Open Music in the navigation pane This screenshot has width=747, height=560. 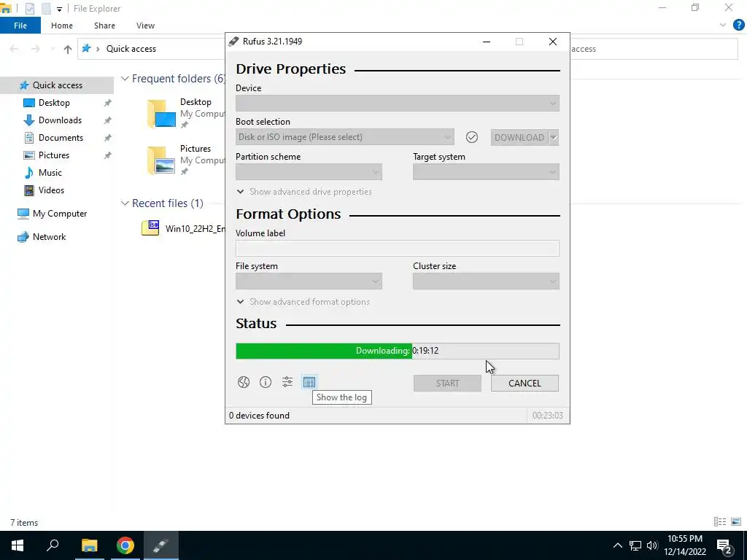click(50, 173)
